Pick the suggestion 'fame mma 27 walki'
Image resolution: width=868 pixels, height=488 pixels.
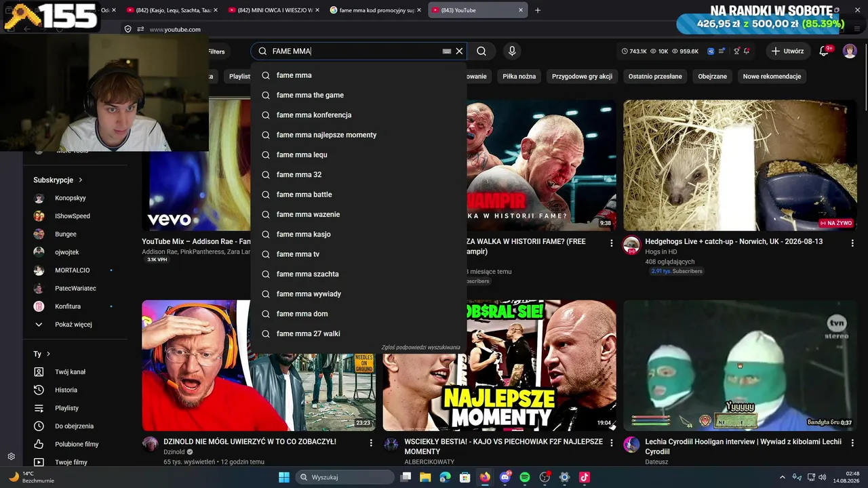(x=359, y=333)
